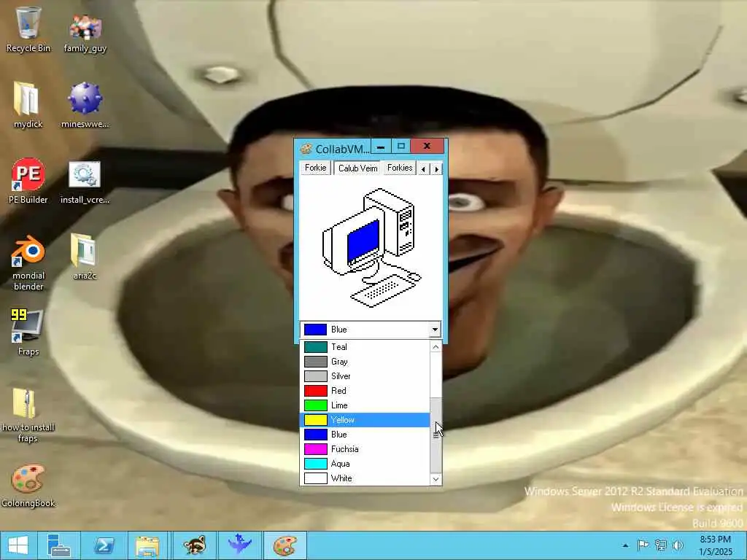Image resolution: width=747 pixels, height=560 pixels.
Task: Select the aria2c folder icon
Action: 85,256
